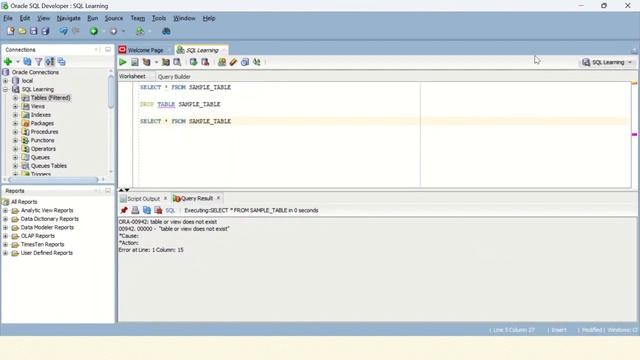This screenshot has width=640, height=360.
Task: Close the Script Output tab
Action: tap(165, 198)
